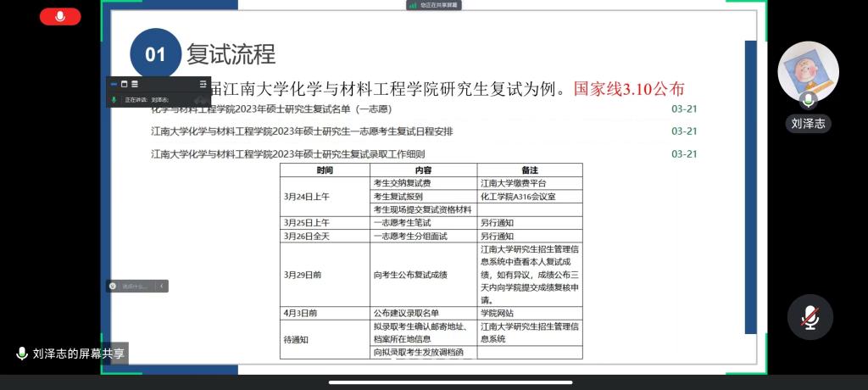
Task: Click the mic icon beside 刘泽志的屏幕共享
Action: tap(22, 354)
